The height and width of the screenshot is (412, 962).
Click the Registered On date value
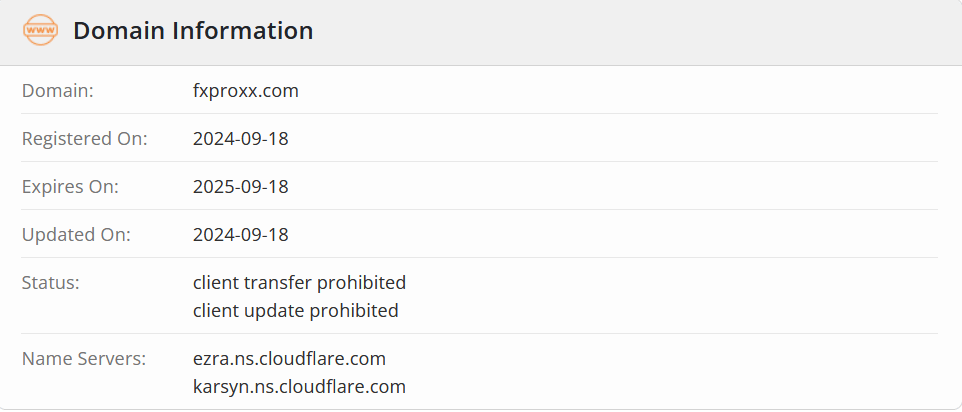240,139
